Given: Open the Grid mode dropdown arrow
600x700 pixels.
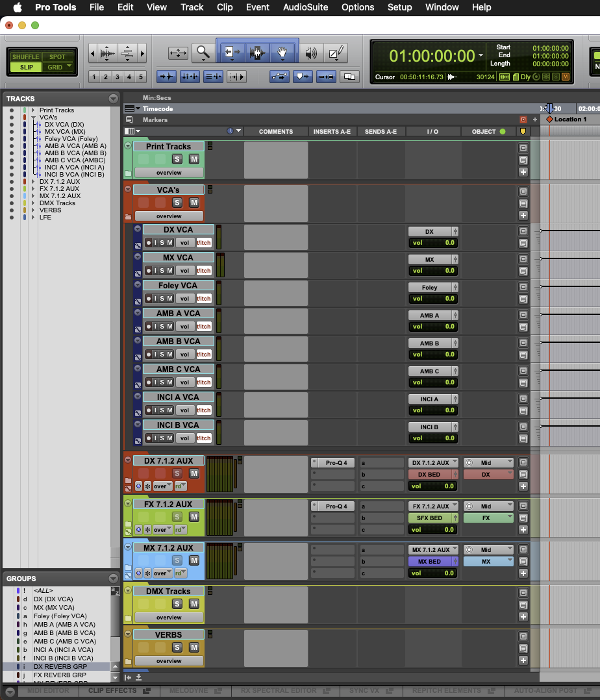Looking at the screenshot, I should (69, 66).
